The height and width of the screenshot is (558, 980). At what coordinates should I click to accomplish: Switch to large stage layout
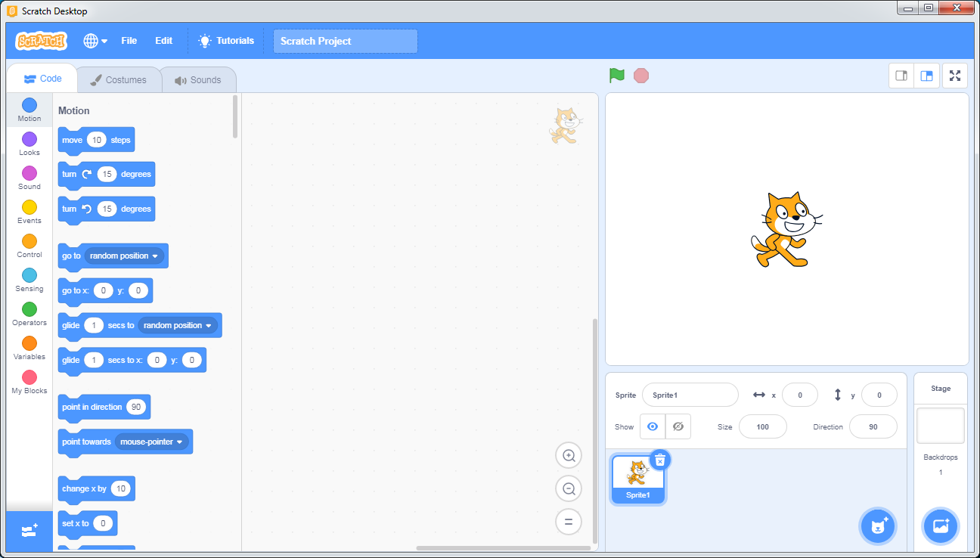pyautogui.click(x=926, y=76)
